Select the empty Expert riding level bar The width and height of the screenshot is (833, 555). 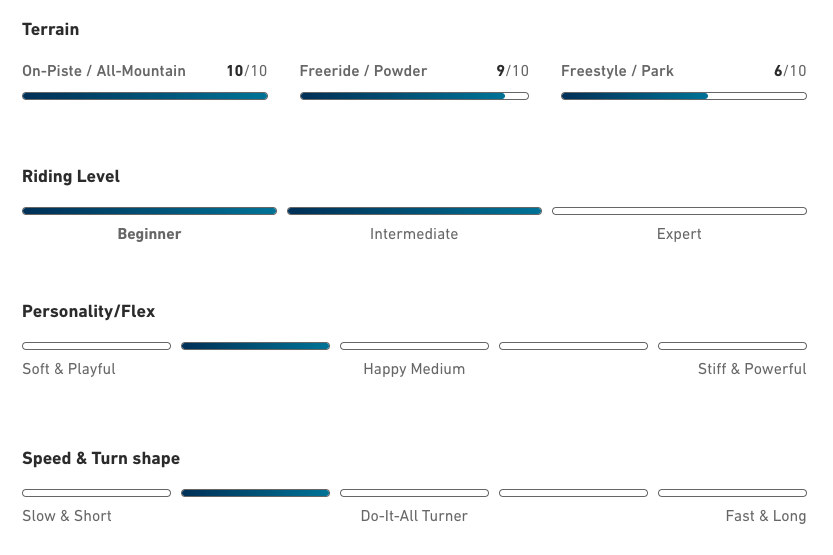tap(679, 211)
